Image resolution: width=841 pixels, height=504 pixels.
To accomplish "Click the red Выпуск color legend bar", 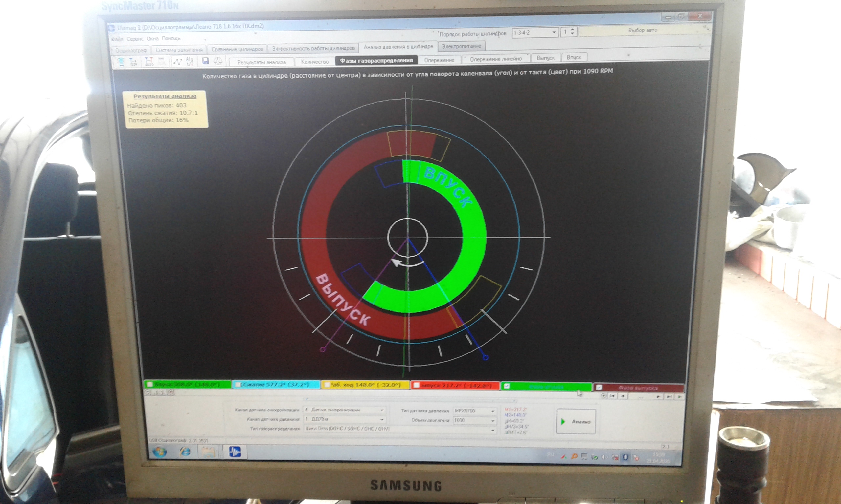I will [x=455, y=386].
